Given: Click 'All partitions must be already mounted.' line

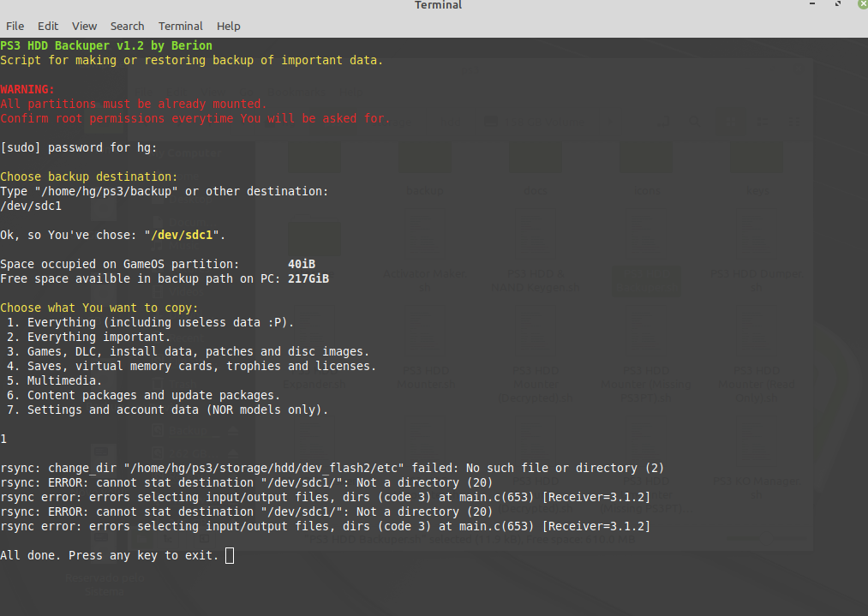Looking at the screenshot, I should (x=134, y=104).
